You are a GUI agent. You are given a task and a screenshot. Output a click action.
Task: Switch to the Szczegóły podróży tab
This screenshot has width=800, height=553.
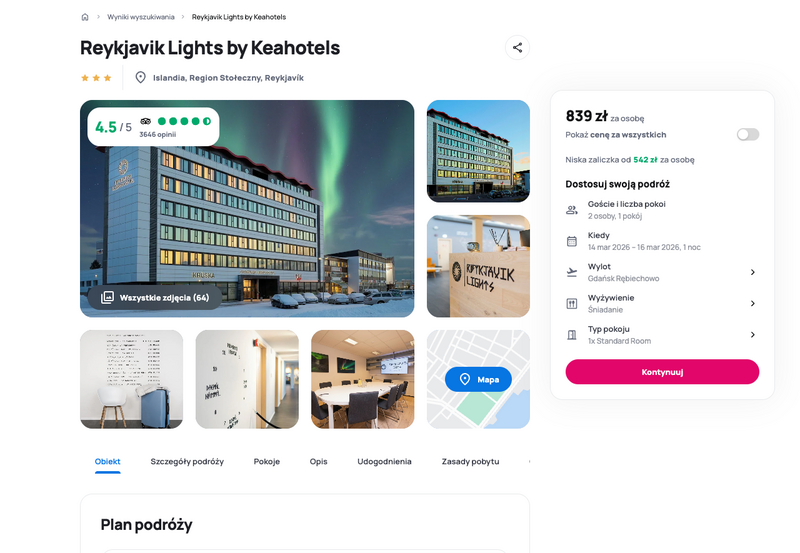point(187,461)
